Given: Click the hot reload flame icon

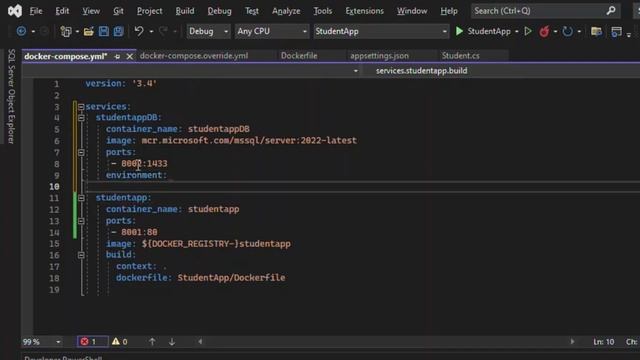Looking at the screenshot, I should (x=544, y=31).
